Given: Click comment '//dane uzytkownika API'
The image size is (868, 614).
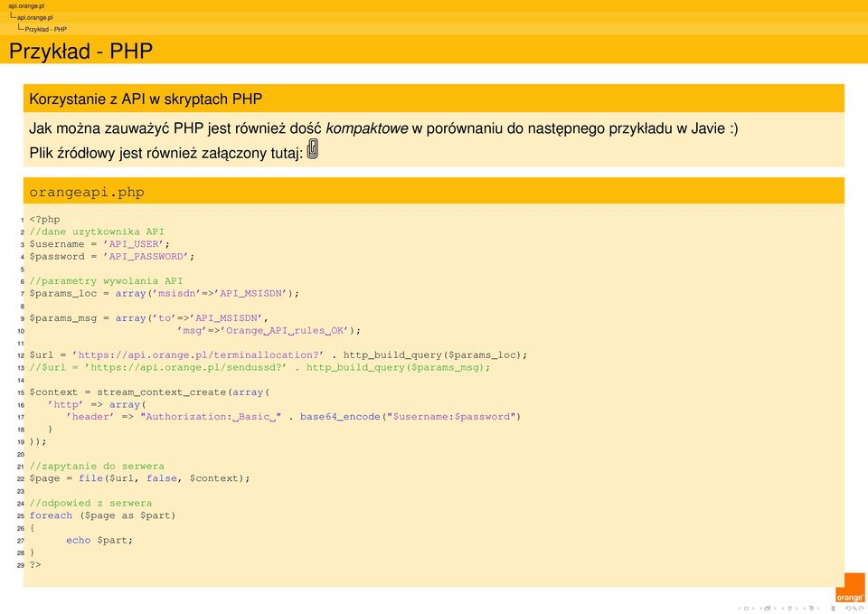Looking at the screenshot, I should [x=97, y=231].
